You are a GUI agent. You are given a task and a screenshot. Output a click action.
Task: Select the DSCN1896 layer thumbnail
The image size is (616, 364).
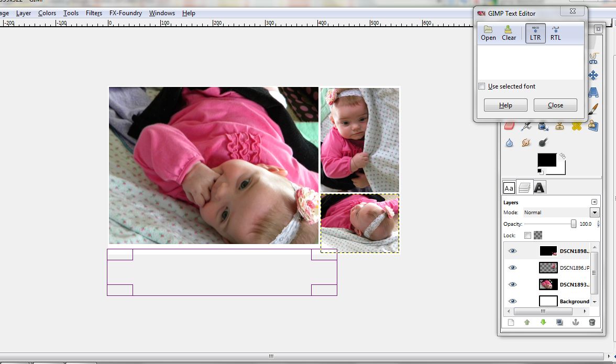coord(548,268)
